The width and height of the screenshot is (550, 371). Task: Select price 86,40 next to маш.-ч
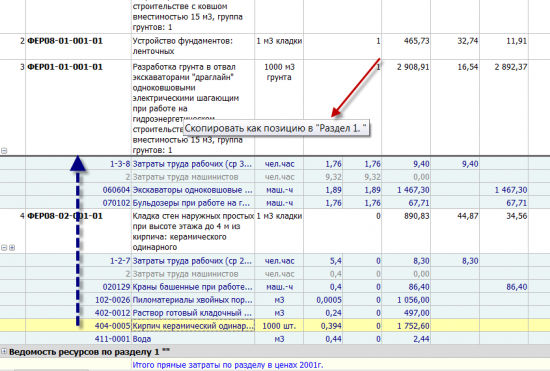(419, 287)
